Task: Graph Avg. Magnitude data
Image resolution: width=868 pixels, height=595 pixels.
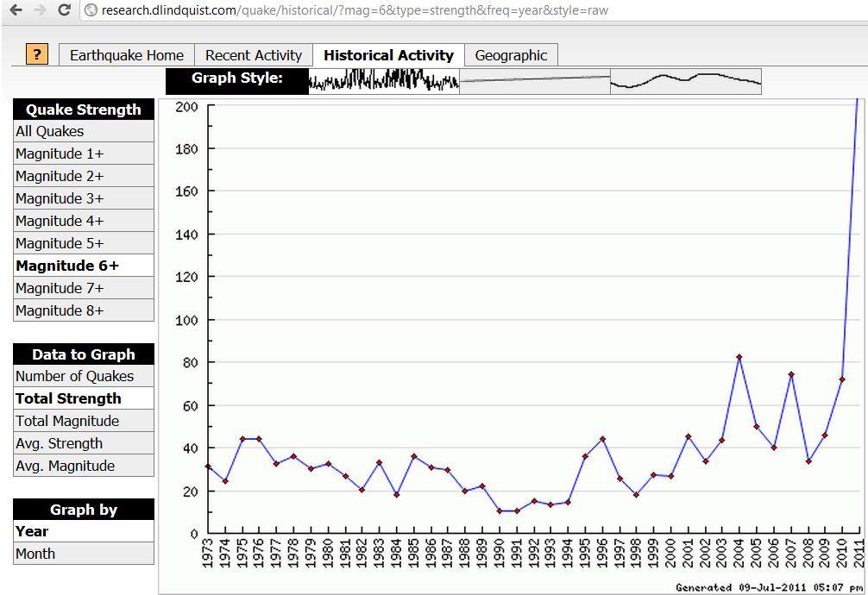Action: point(84,466)
